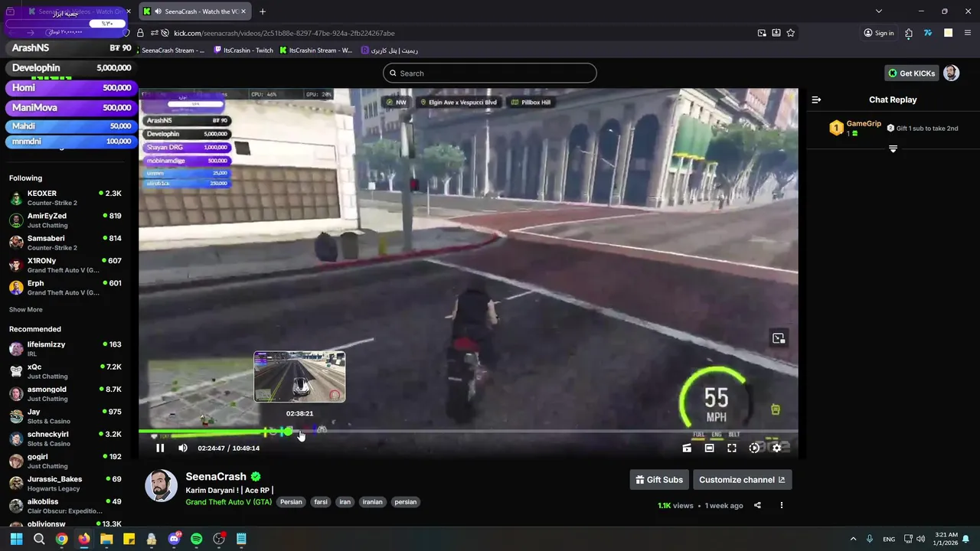Open user profile avatar menu
This screenshot has height=551, width=980.
951,73
